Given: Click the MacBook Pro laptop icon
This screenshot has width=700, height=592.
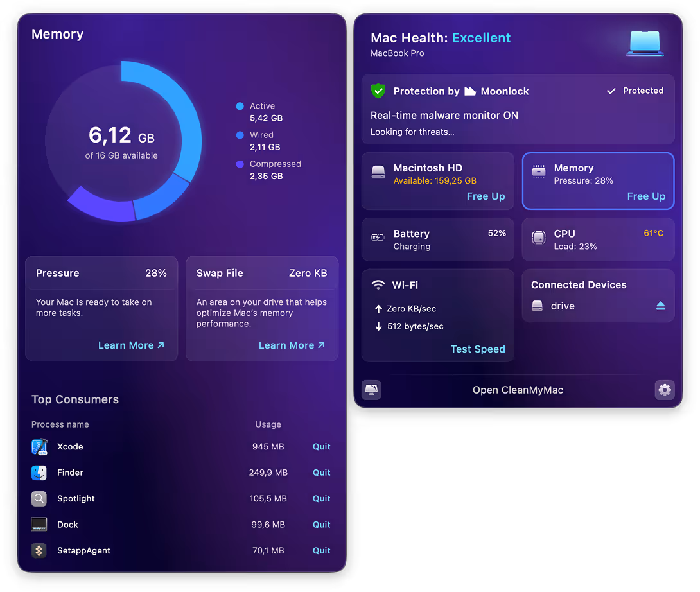Looking at the screenshot, I should (x=645, y=43).
